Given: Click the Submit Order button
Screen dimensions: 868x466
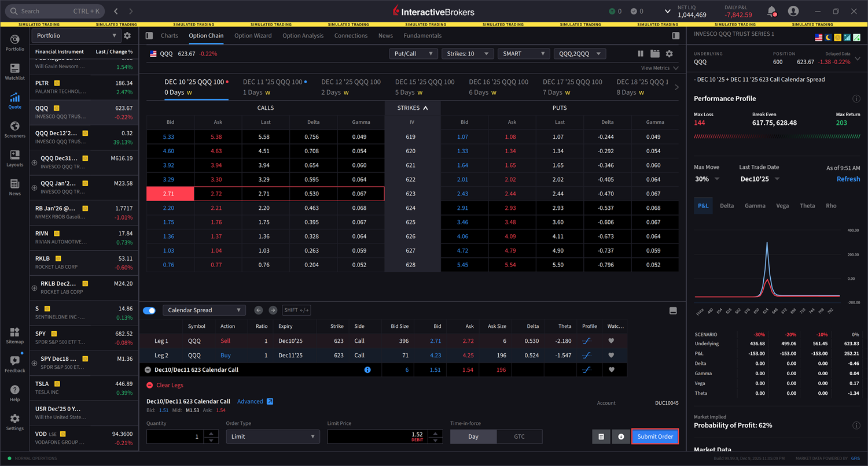Looking at the screenshot, I should coord(654,437).
